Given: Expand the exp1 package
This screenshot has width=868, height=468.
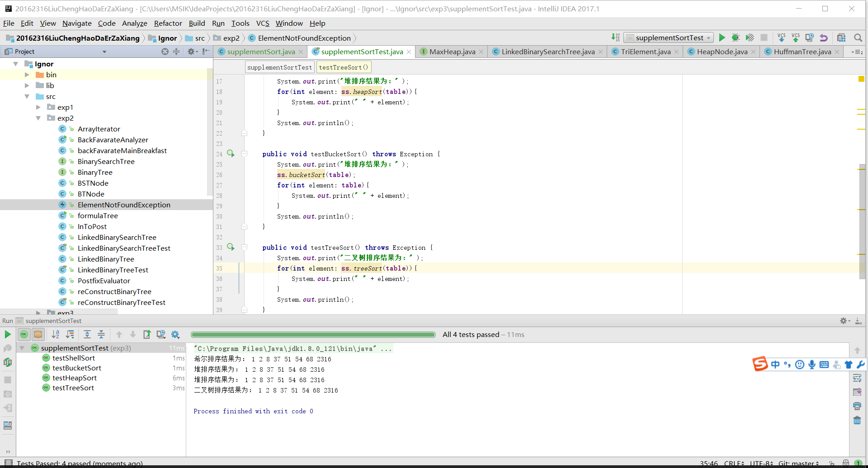Looking at the screenshot, I should coord(38,107).
